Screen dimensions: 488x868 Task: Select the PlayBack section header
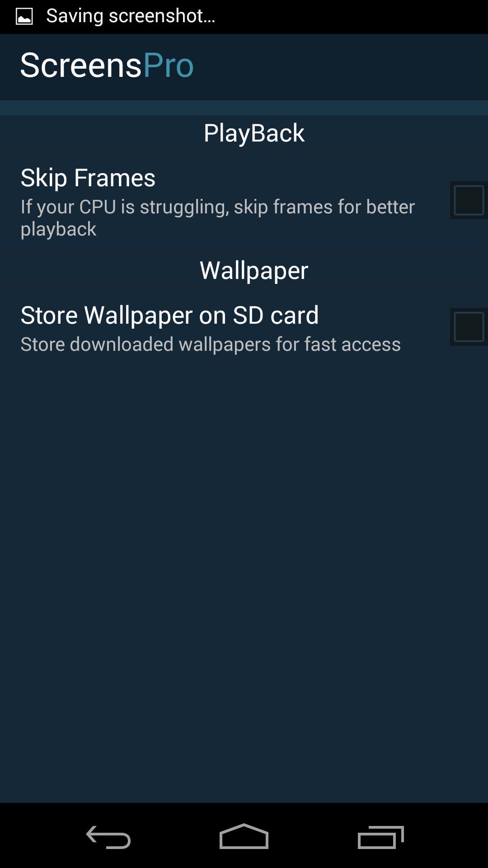[x=254, y=133]
